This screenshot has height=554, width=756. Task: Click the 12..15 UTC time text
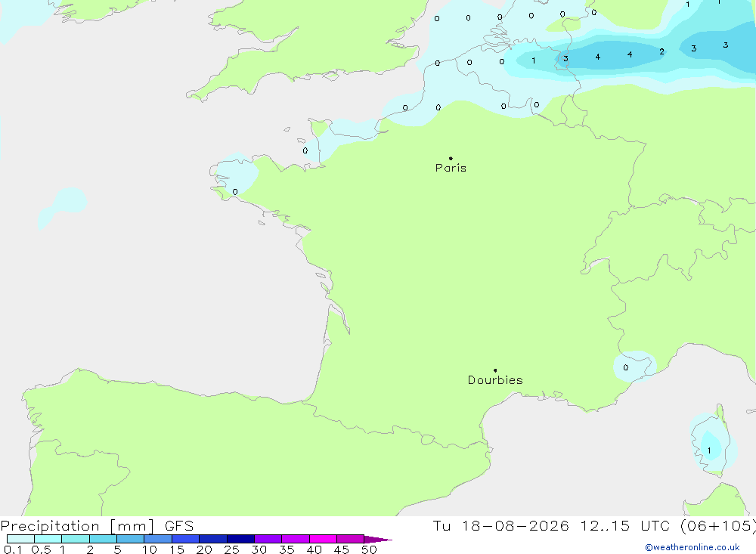626,525
